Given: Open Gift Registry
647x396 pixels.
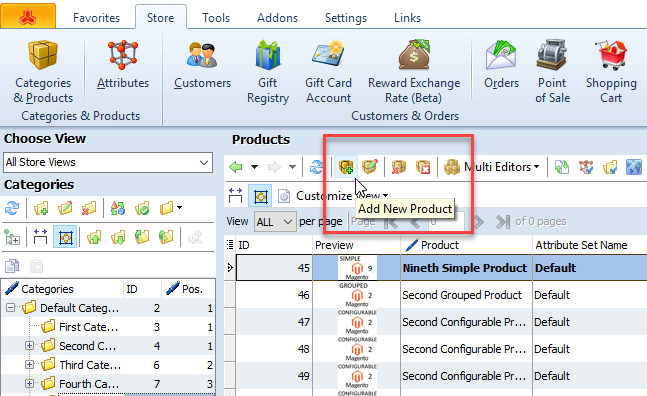Looking at the screenshot, I should pyautogui.click(x=268, y=71).
